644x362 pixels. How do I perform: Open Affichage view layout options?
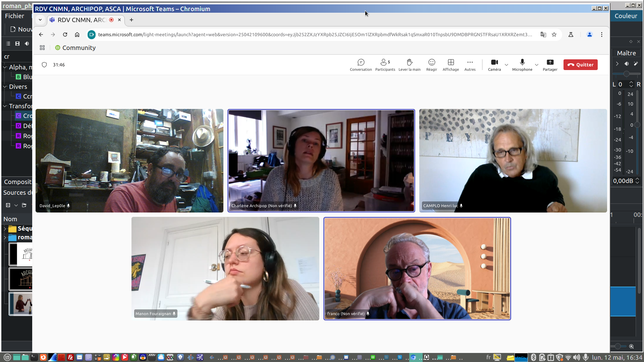pos(450,65)
